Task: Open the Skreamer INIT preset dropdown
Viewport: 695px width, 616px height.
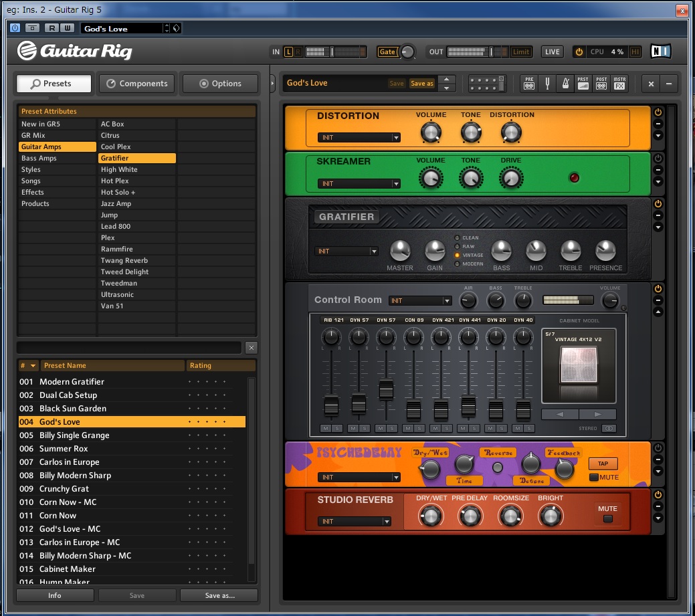Action: (x=359, y=183)
